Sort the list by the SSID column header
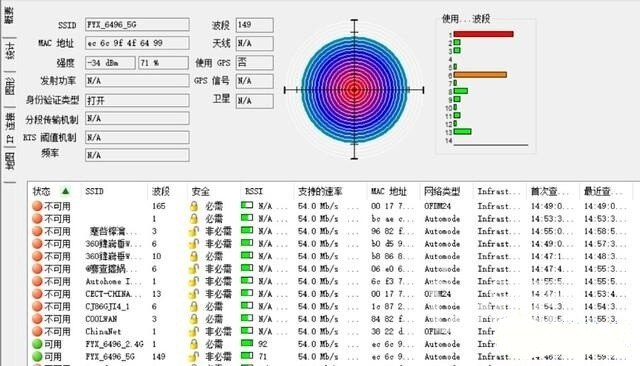Screen dimensions: 640x366 click(94, 191)
